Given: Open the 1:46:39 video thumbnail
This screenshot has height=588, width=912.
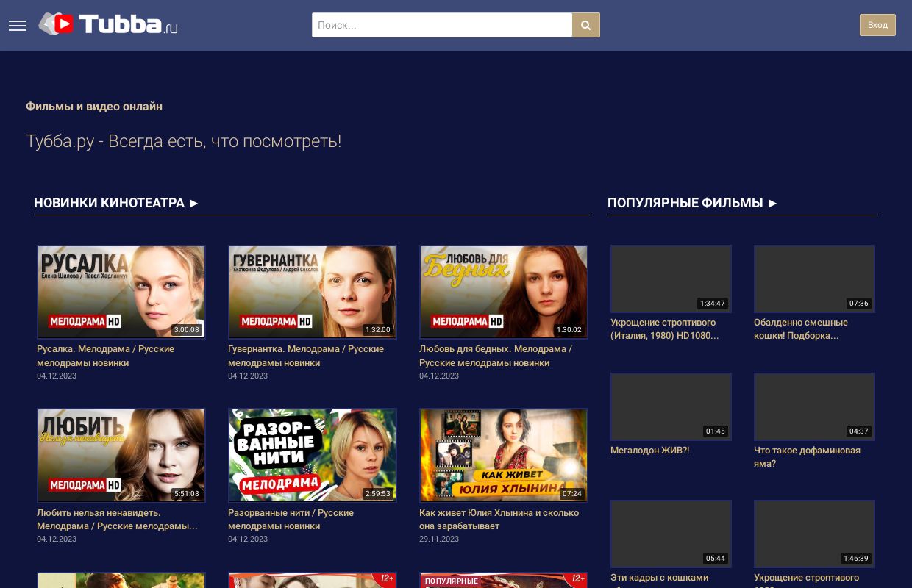Looking at the screenshot, I should pyautogui.click(x=814, y=534).
